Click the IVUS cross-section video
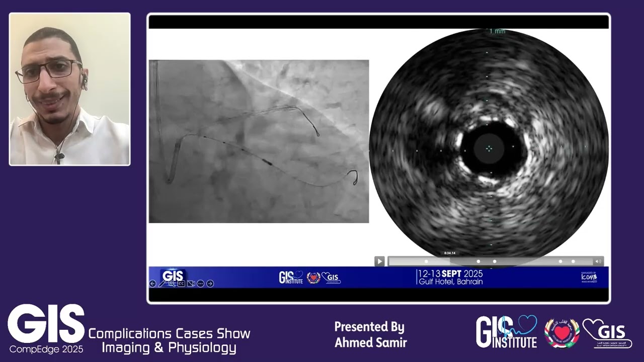Screen dimensions: 644x362 [489, 147]
